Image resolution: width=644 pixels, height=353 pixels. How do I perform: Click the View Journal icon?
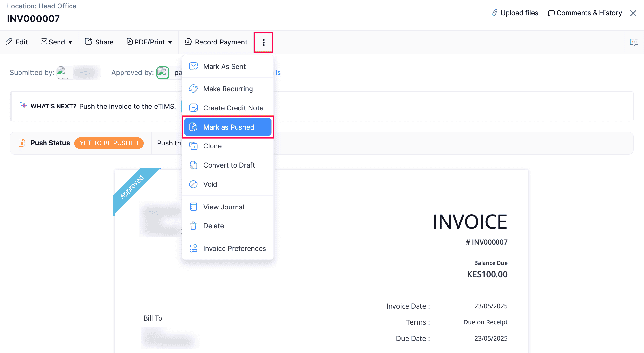tap(193, 207)
